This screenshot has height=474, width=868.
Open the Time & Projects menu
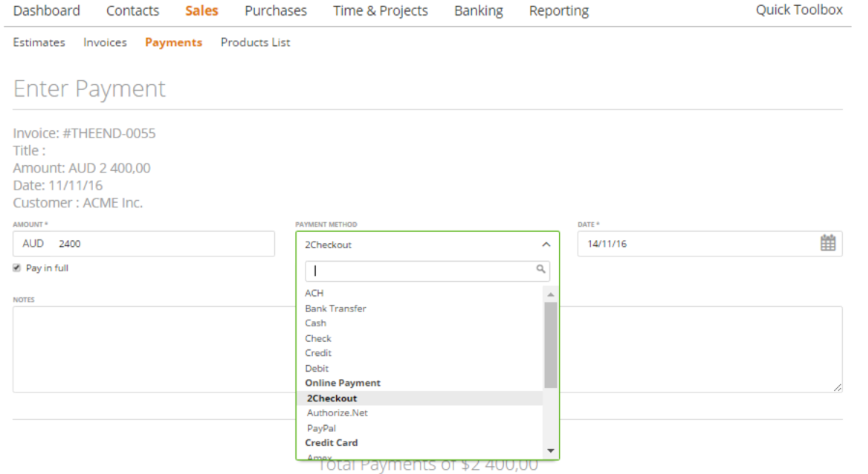pyautogui.click(x=380, y=11)
